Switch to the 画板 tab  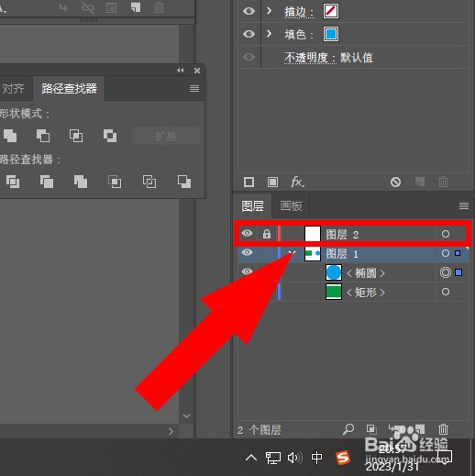tap(291, 206)
